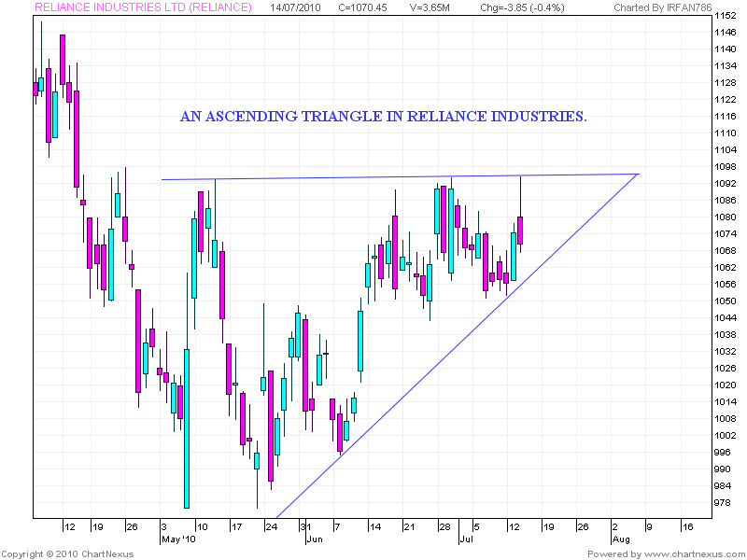Click the AN ASCENDING TRIANGLE annotation text
Screen dimensions: 747x560
(383, 116)
